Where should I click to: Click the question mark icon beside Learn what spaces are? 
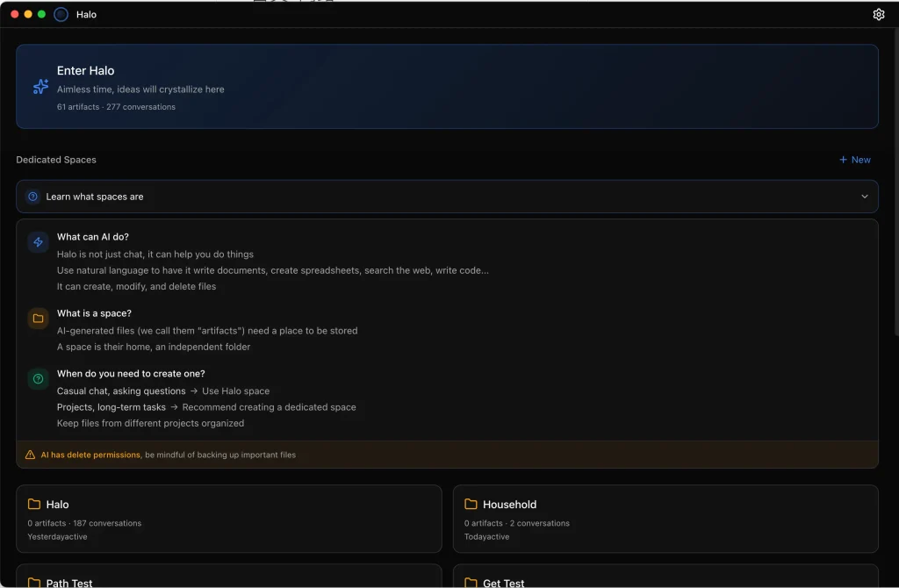pyautogui.click(x=33, y=197)
